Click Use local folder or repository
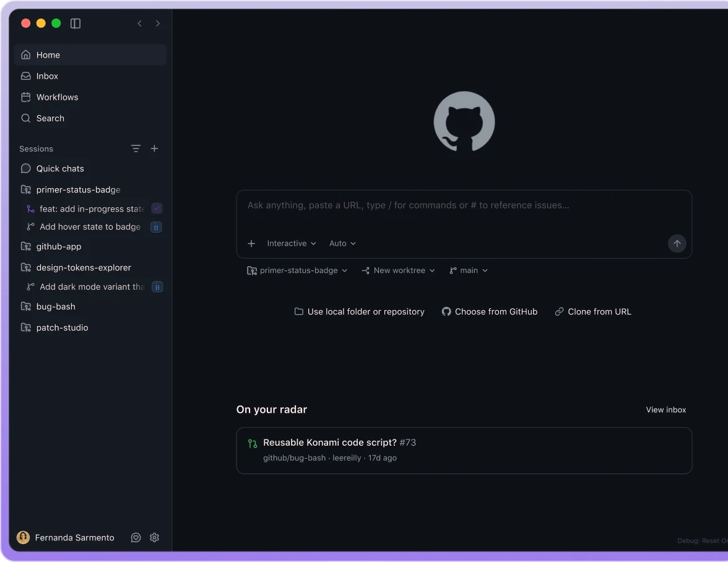This screenshot has width=728, height=562. pos(359,312)
